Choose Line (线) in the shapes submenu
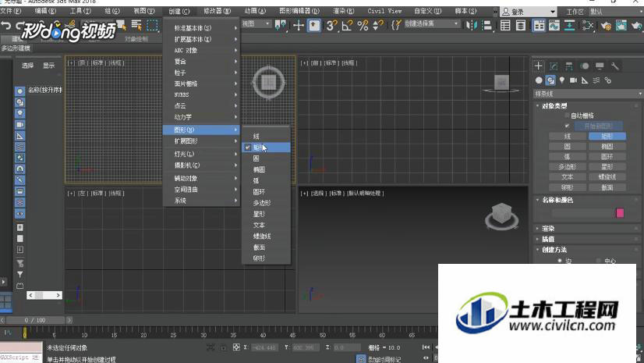Viewport: 644px width, 363px height. (266, 136)
